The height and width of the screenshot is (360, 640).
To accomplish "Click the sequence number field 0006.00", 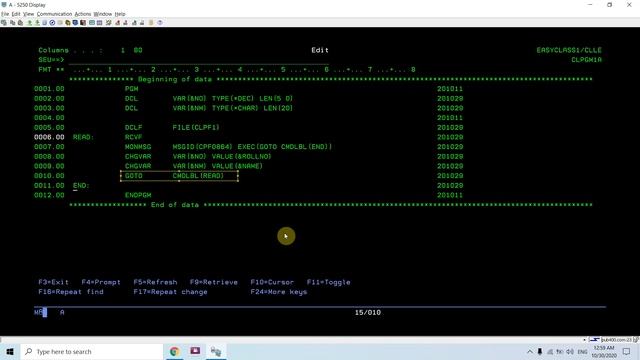I will (49, 137).
